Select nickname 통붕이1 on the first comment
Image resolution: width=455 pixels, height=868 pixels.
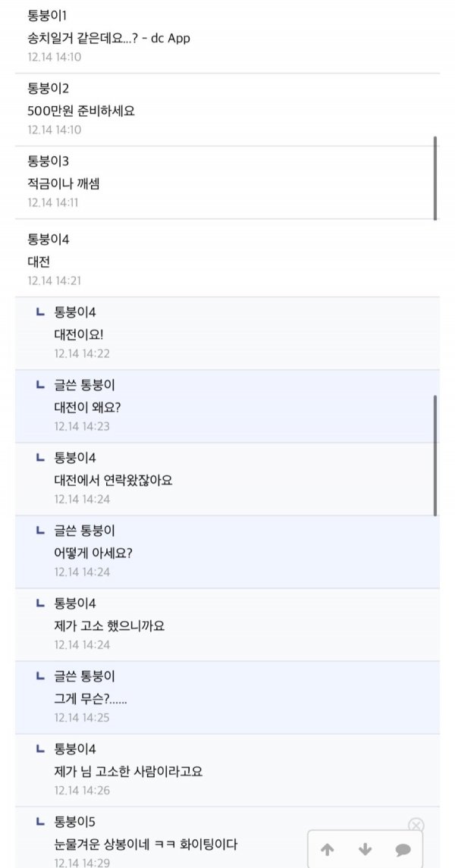point(49,15)
